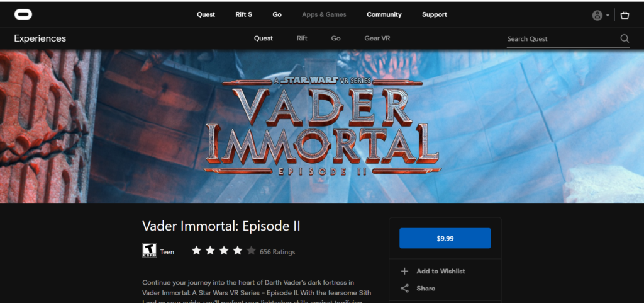This screenshot has width=644, height=303.
Task: Click the Add to Wishlist link
Action: click(x=441, y=271)
